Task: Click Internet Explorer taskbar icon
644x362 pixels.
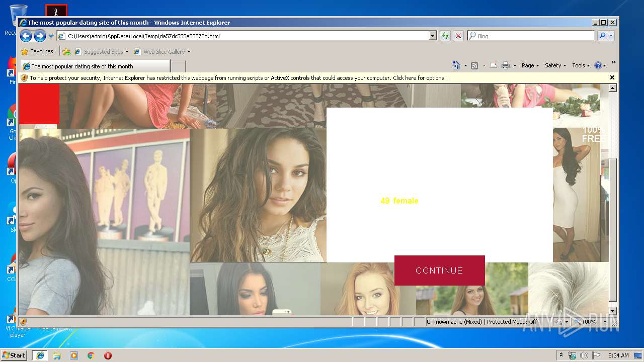Action: [40, 355]
